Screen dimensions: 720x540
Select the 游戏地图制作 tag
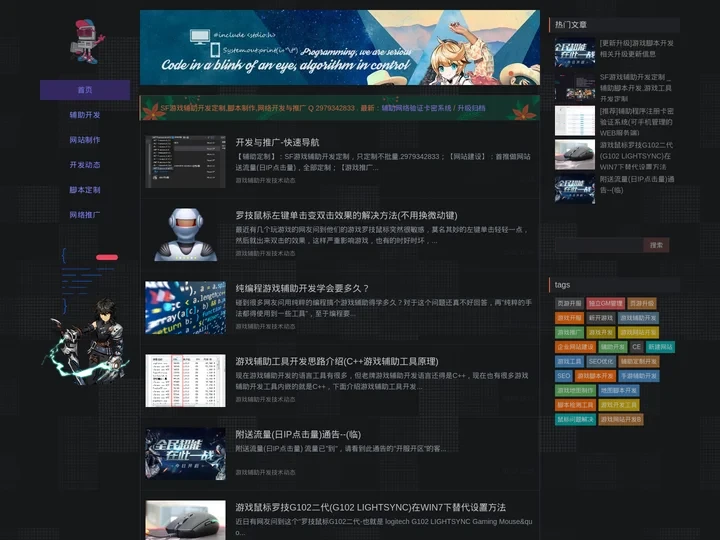click(x=575, y=390)
